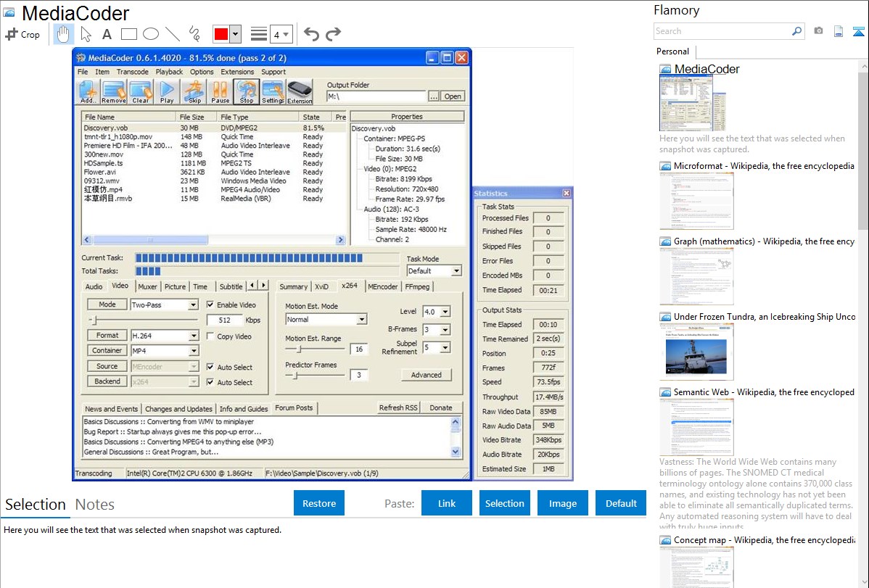Activate the hand pan tool

click(63, 34)
